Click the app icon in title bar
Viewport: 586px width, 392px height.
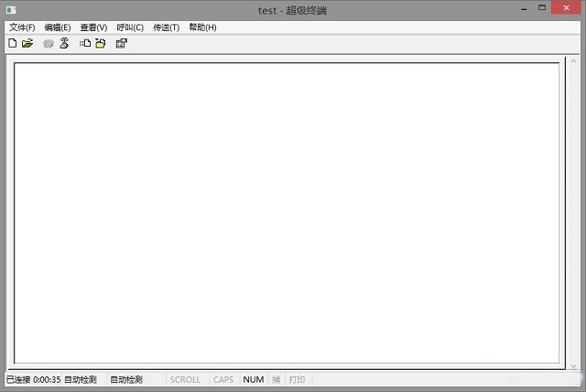(11, 10)
